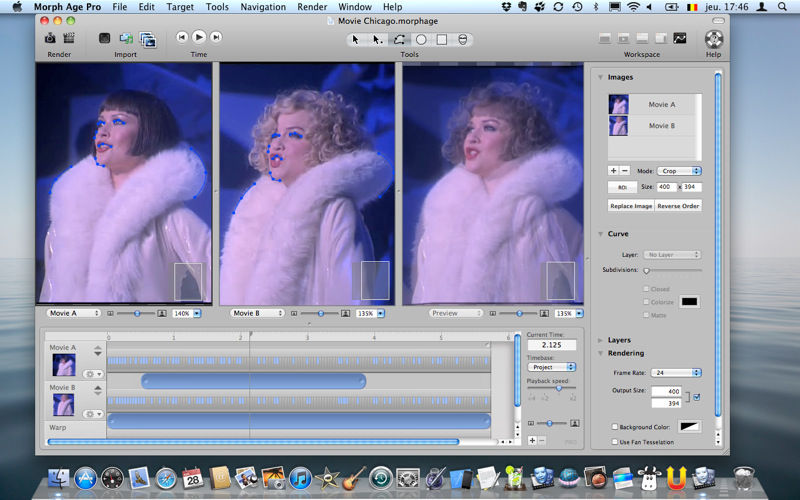Open the 140% zoom dropdown
Viewport: 800px width, 500px height.
point(197,313)
